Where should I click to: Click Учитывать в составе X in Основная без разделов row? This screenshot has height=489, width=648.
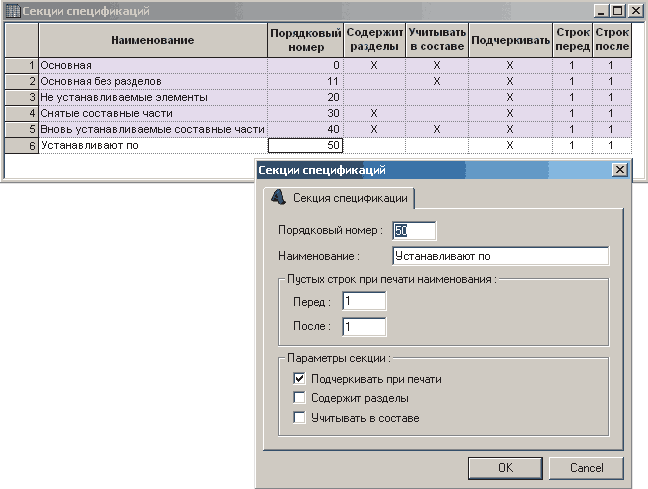(x=437, y=81)
